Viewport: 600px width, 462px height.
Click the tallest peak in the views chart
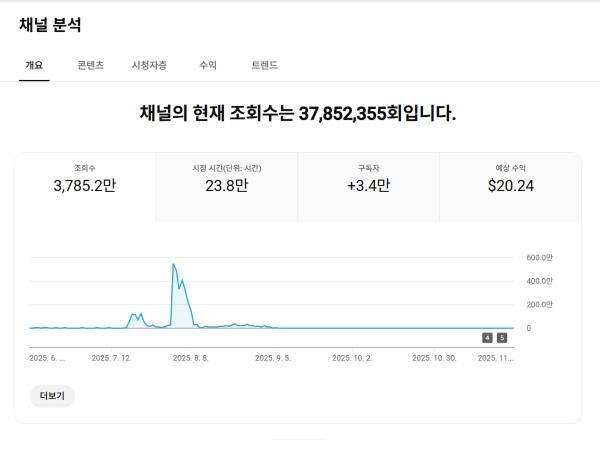tap(174, 265)
